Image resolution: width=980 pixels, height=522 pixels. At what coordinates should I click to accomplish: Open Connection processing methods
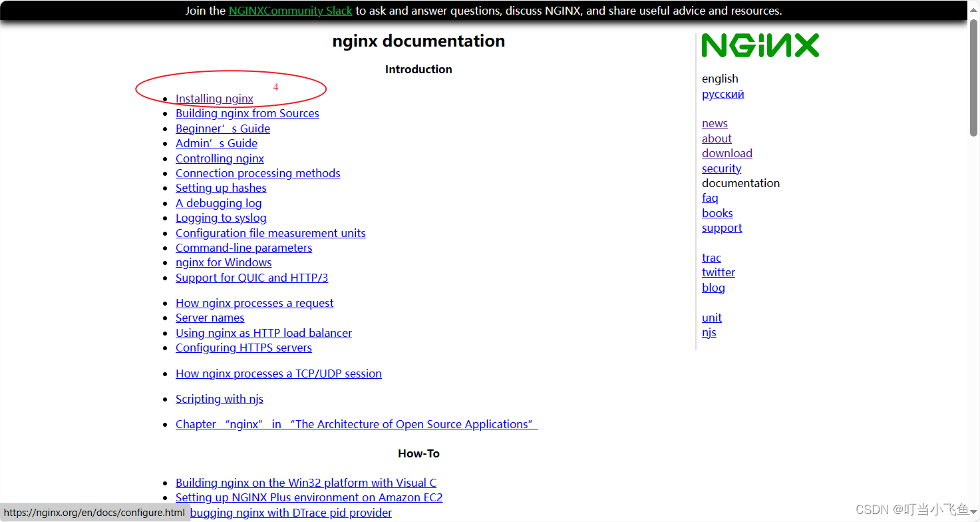click(x=257, y=173)
